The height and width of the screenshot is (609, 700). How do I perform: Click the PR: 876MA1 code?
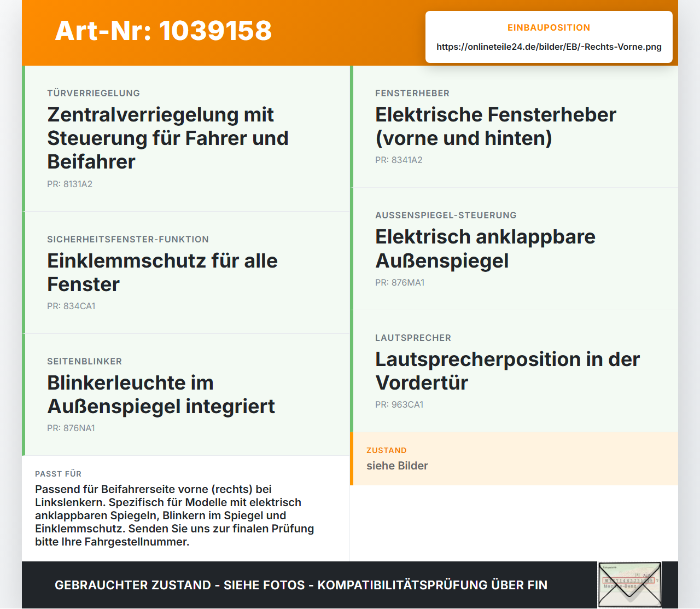coord(400,282)
